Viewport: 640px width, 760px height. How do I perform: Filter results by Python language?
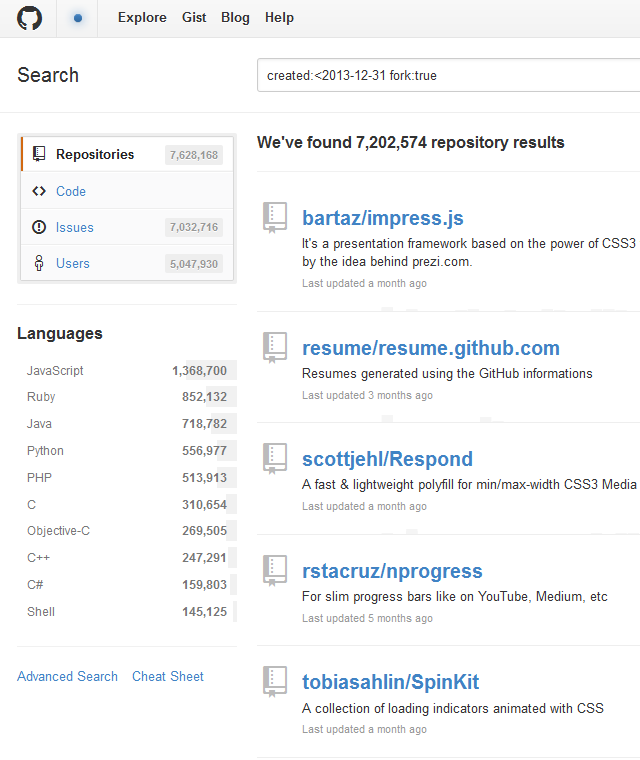(45, 451)
